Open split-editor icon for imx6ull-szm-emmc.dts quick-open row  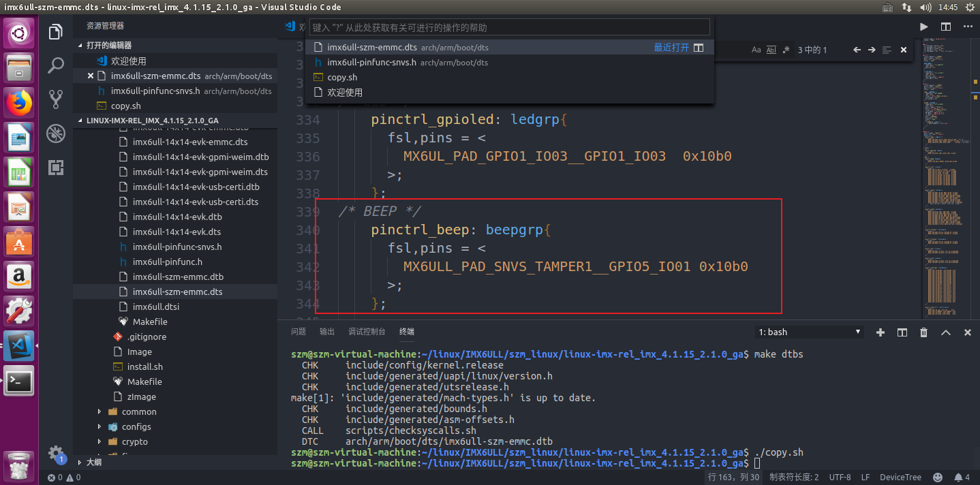click(698, 48)
